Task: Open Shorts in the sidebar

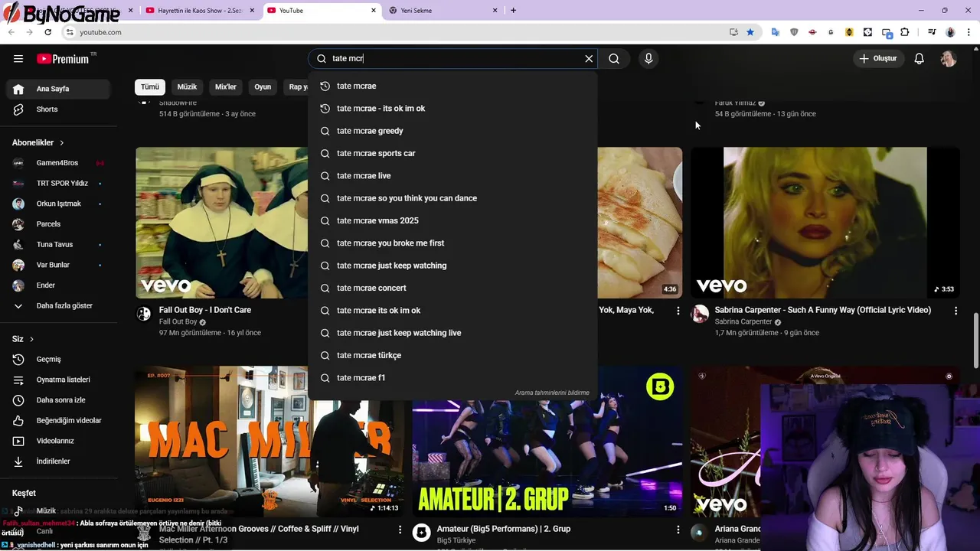Action: pos(58,109)
